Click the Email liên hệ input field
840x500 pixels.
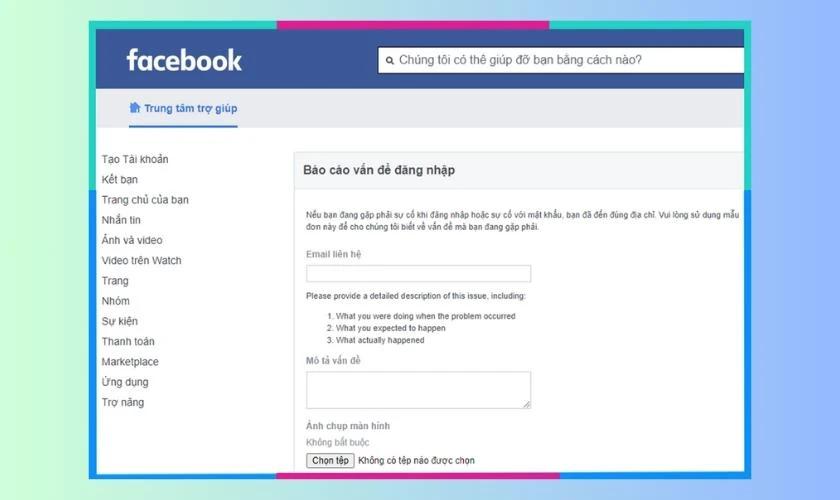click(x=418, y=273)
